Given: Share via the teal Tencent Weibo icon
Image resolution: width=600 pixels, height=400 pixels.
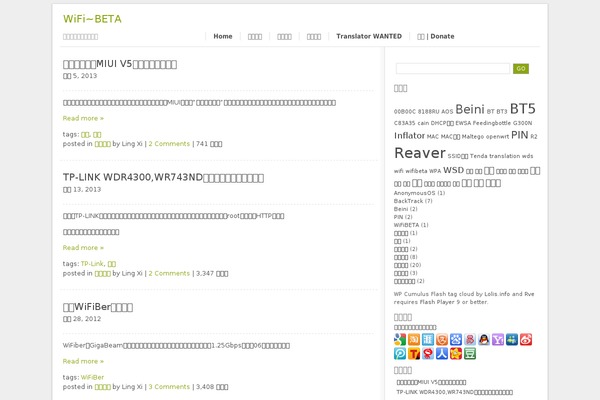Looking at the screenshot, I should (400, 354).
